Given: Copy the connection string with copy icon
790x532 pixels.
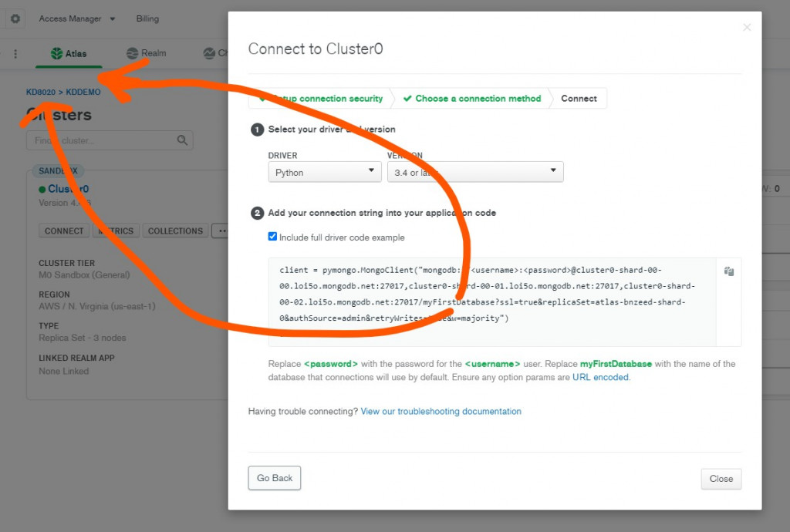Looking at the screenshot, I should pos(729,271).
